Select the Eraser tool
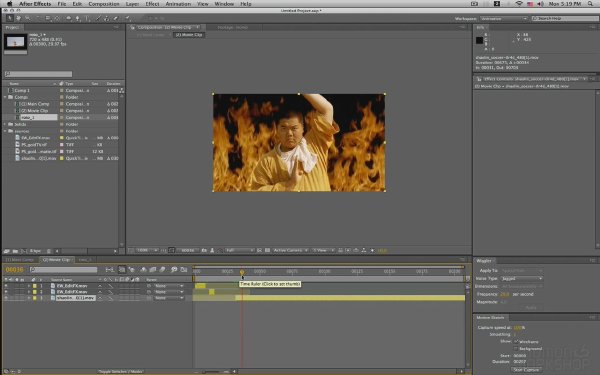The height and width of the screenshot is (375, 600). click(x=115, y=18)
